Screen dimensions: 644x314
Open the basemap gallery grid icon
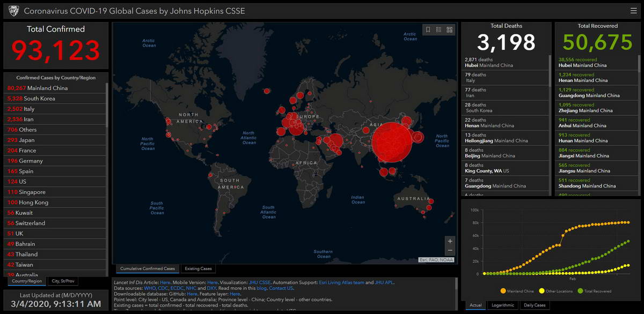[450, 29]
